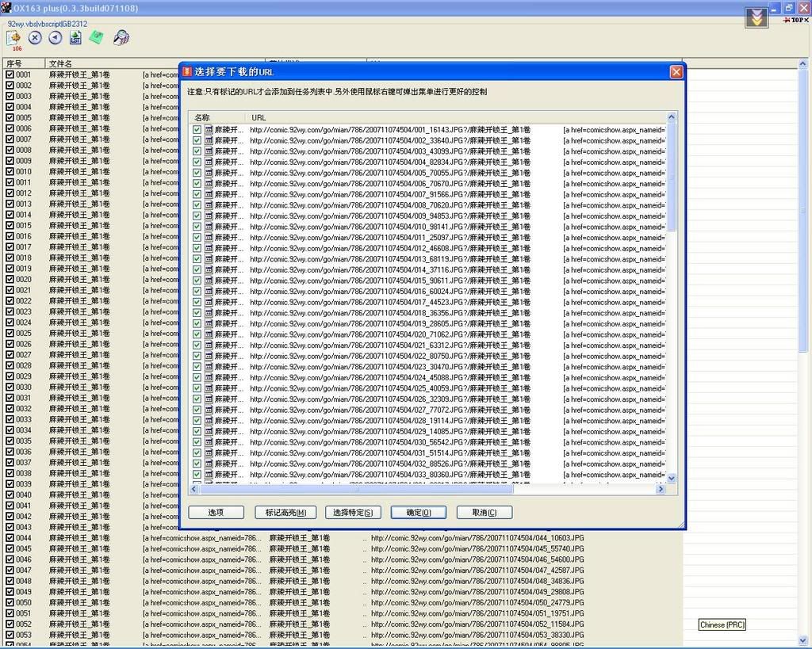Image resolution: width=812 pixels, height=649 pixels.
Task: Click the file icon for 013_68119.JPG row
Action: click(x=209, y=259)
